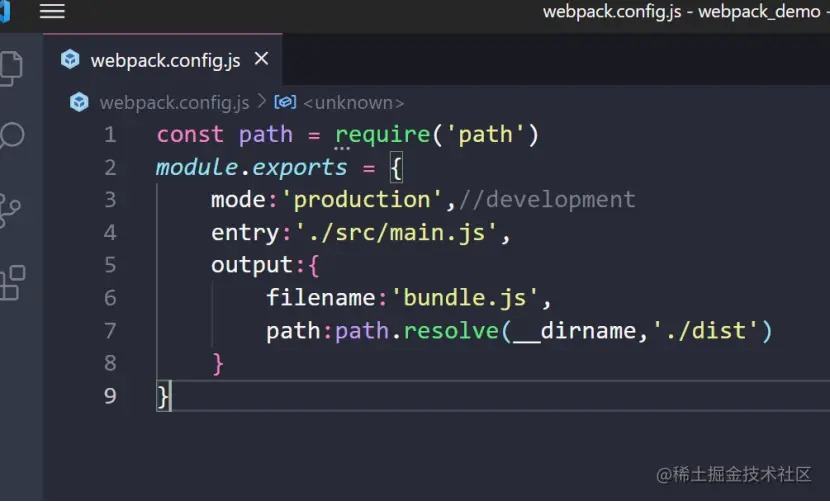Close the webpack.config.js tab
The image size is (830, 502).
coord(261,59)
